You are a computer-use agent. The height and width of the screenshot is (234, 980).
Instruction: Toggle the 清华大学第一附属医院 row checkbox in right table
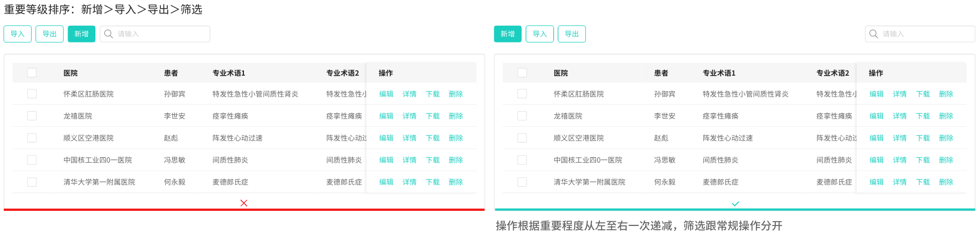(x=522, y=182)
